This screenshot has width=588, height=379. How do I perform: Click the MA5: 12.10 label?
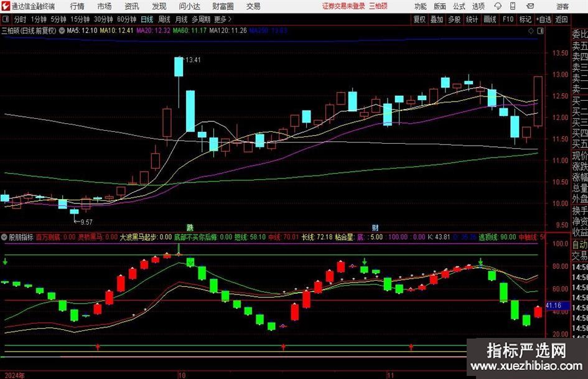82,30
